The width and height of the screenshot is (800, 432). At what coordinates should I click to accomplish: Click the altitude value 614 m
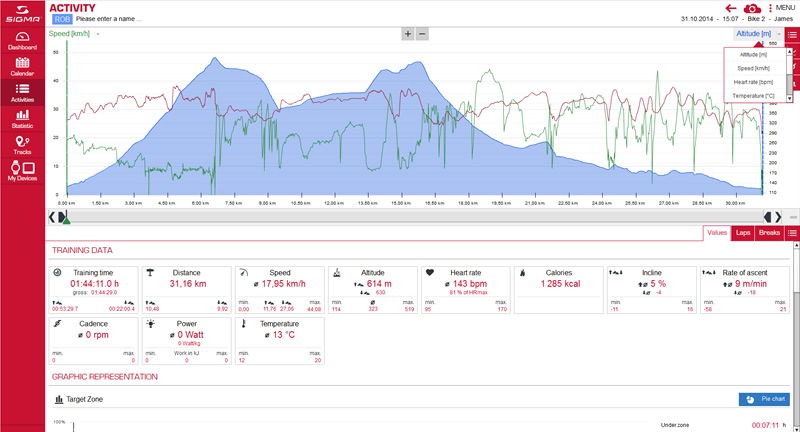(379, 284)
